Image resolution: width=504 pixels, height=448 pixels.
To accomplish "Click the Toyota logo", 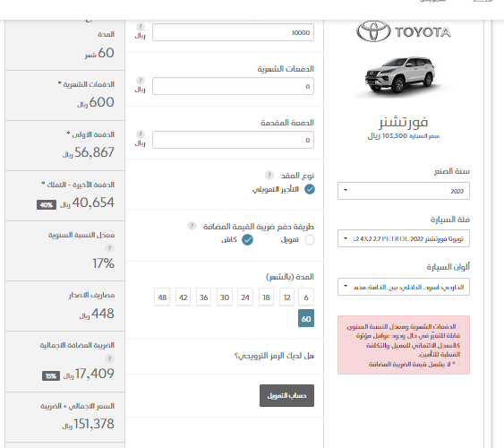I will 404,31.
